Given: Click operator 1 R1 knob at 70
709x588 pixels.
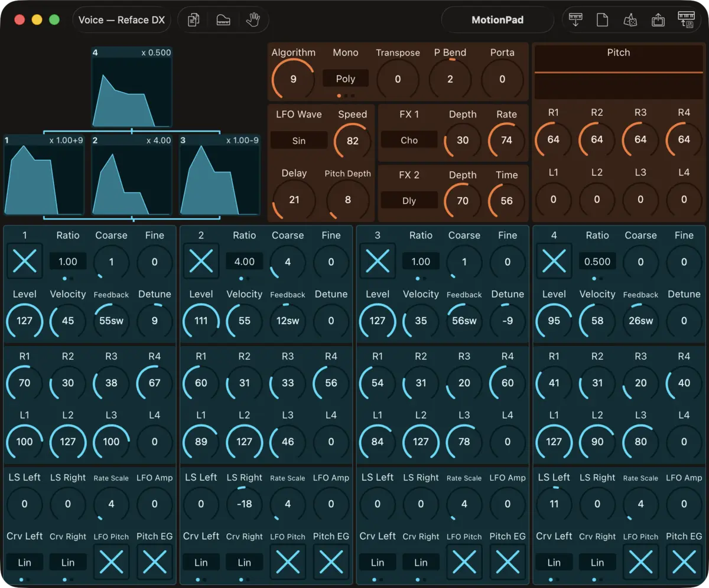Looking at the screenshot, I should click(25, 383).
